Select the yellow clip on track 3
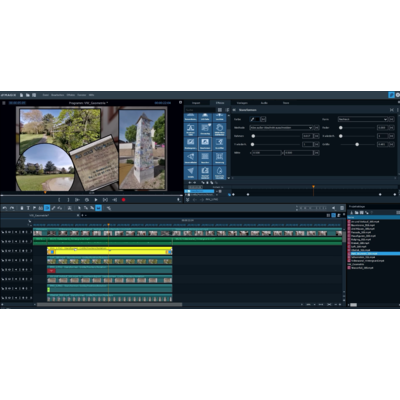 (x=109, y=251)
